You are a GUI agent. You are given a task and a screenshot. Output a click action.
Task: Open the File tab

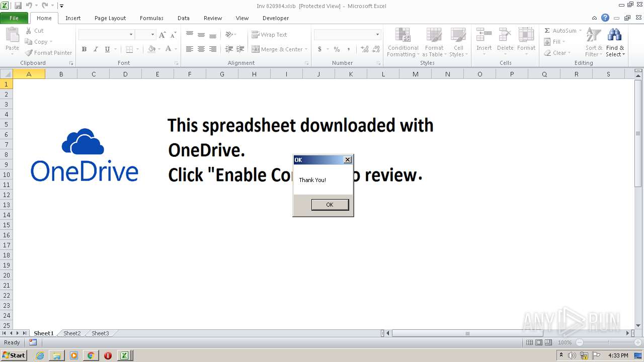pos(14,18)
